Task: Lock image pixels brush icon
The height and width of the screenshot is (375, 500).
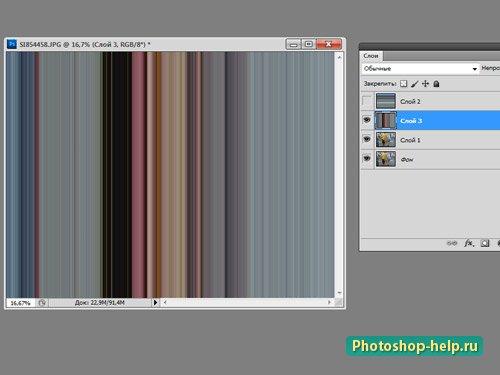Action: click(x=414, y=84)
